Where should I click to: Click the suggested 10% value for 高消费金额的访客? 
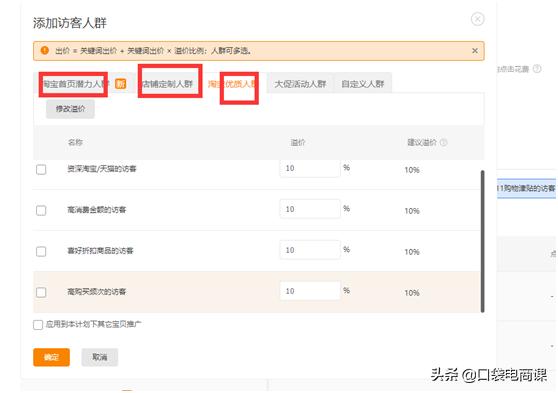(412, 211)
